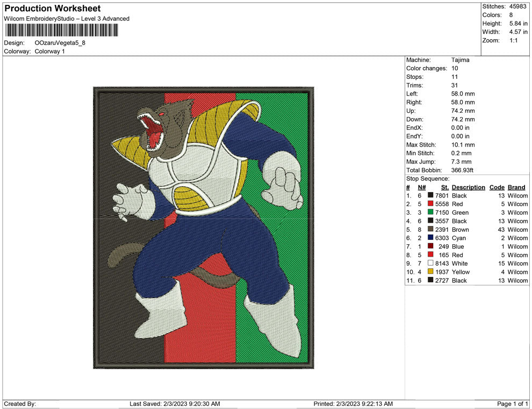
Task: Click the barcode under the software name
Action: (x=61, y=30)
